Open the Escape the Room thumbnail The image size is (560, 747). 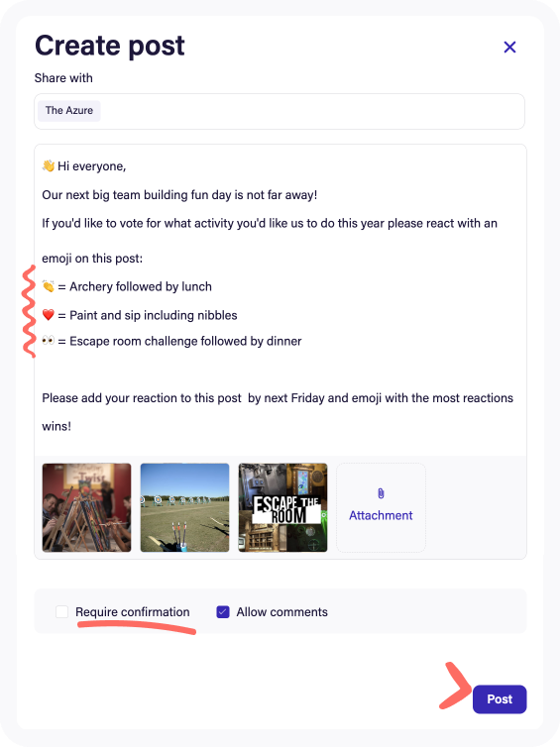283,507
